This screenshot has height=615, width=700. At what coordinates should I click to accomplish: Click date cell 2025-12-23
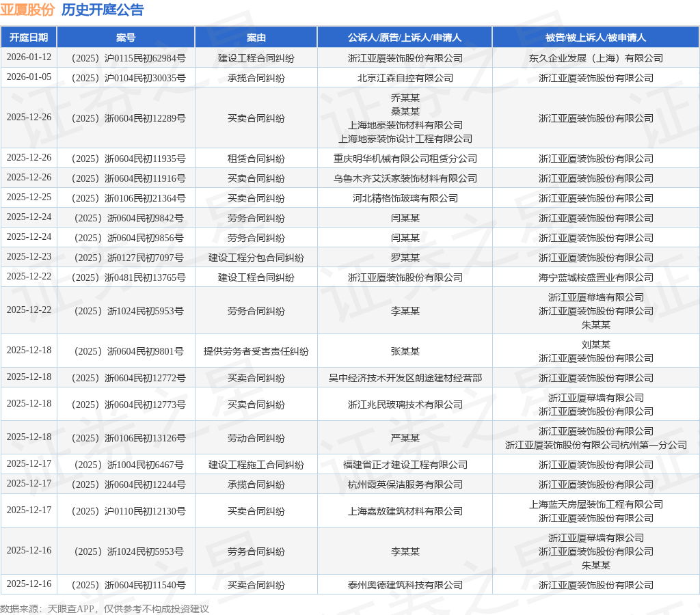tap(29, 257)
